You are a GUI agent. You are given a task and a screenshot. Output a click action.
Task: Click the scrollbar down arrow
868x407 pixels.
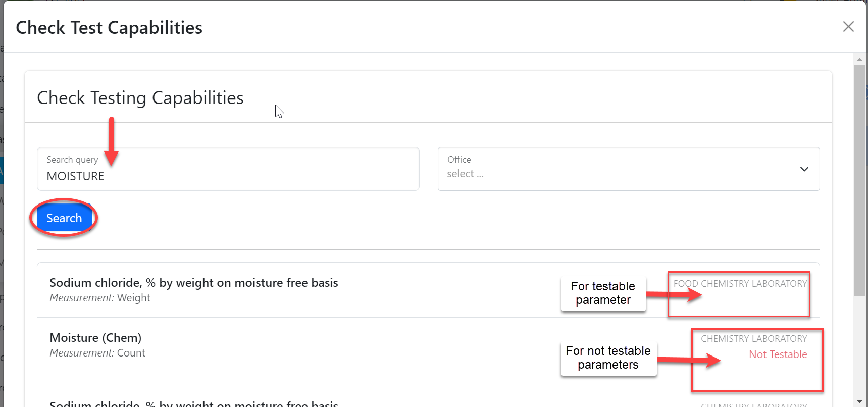(859, 401)
